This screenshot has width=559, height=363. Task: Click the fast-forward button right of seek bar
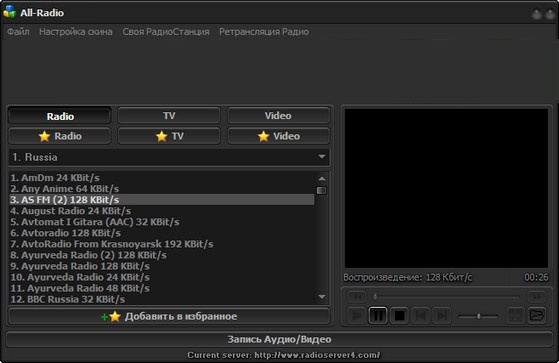537,296
